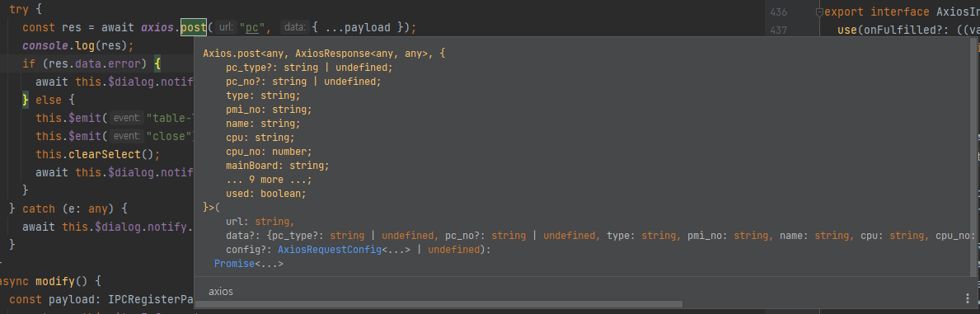Click the first event inlay hint after $emit

point(126,118)
